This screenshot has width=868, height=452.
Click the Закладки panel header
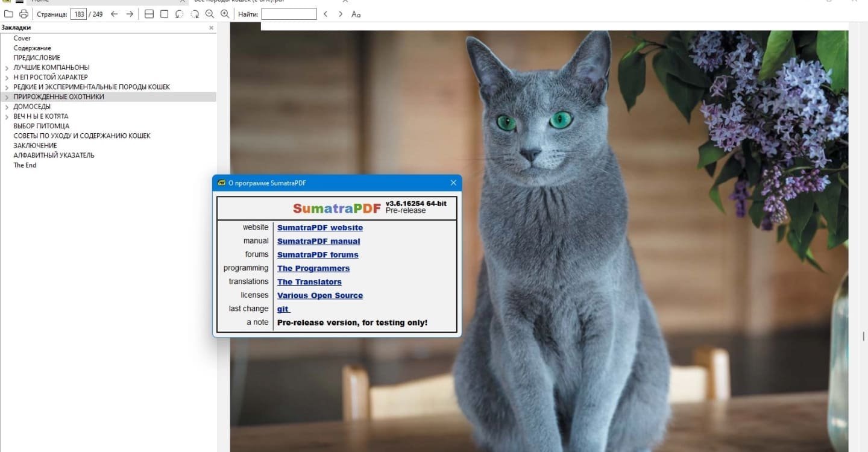coord(16,28)
